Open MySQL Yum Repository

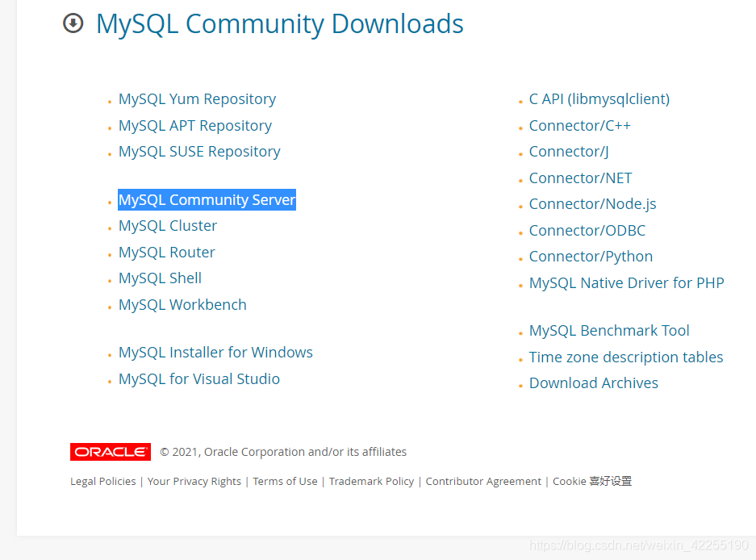click(x=197, y=99)
